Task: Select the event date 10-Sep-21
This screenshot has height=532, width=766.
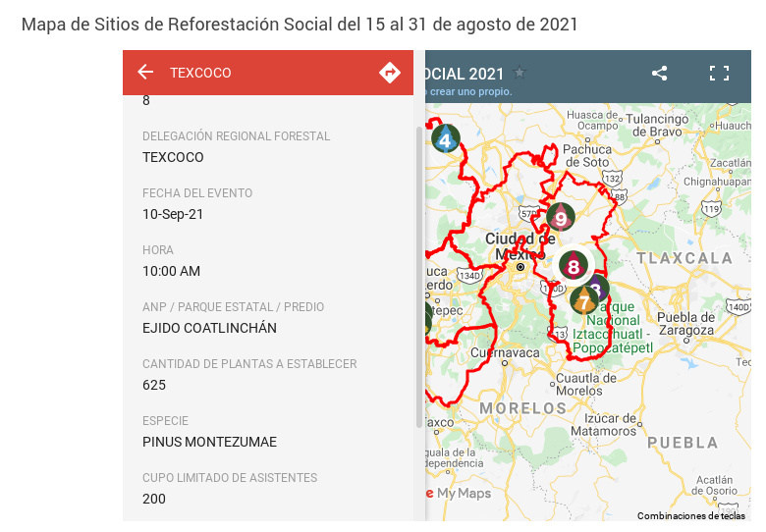Action: pos(173,214)
